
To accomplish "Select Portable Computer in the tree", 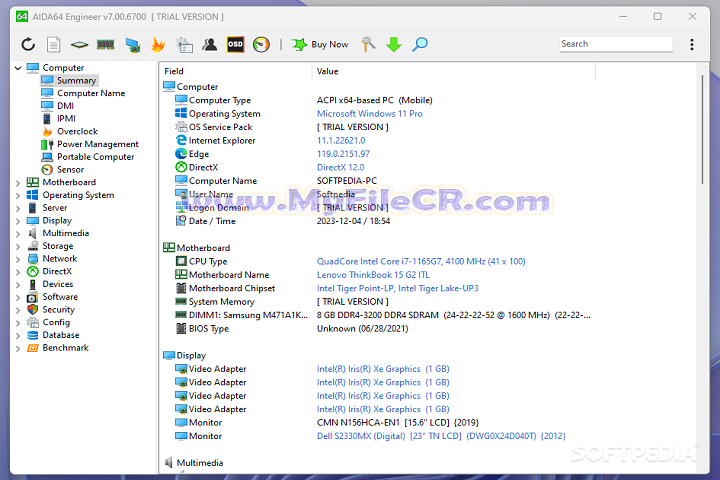I will click(96, 157).
